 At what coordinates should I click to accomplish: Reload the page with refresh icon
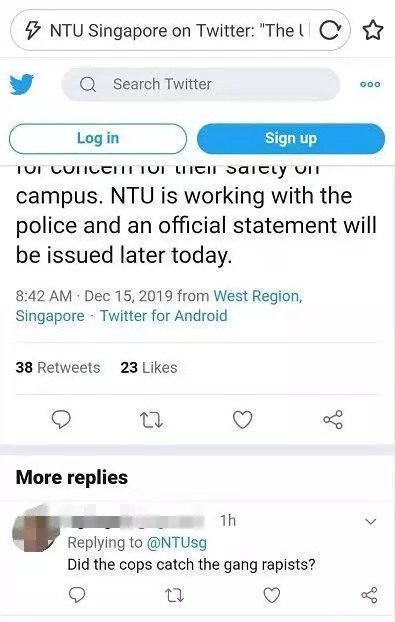(x=330, y=31)
